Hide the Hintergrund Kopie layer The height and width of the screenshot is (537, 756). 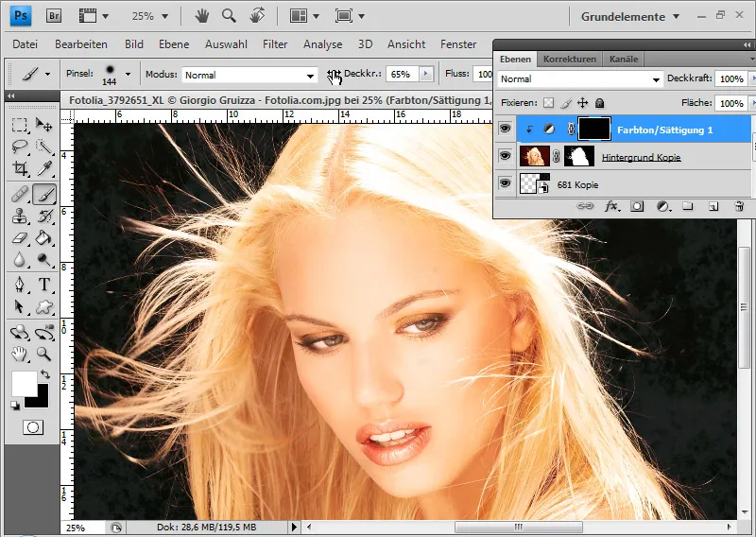pos(505,156)
